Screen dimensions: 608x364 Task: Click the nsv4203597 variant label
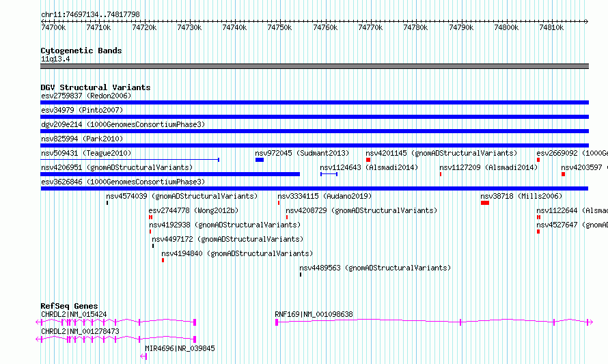click(x=584, y=167)
